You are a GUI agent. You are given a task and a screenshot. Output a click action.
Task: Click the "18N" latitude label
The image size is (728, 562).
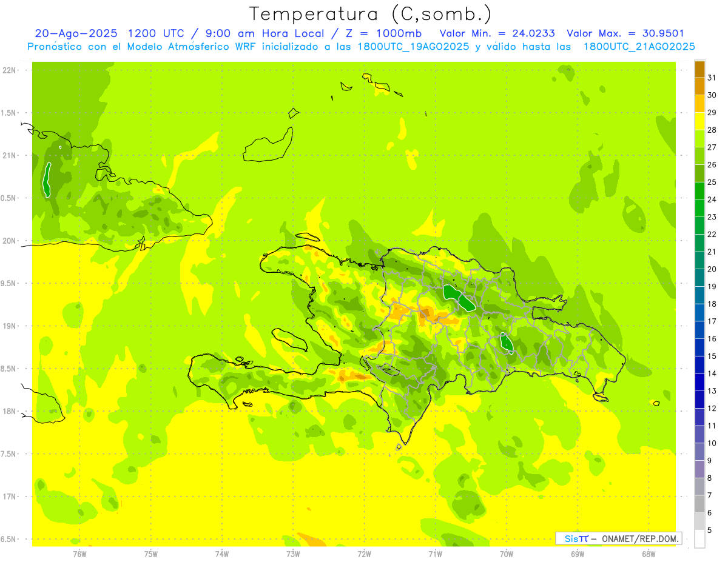click(x=9, y=411)
